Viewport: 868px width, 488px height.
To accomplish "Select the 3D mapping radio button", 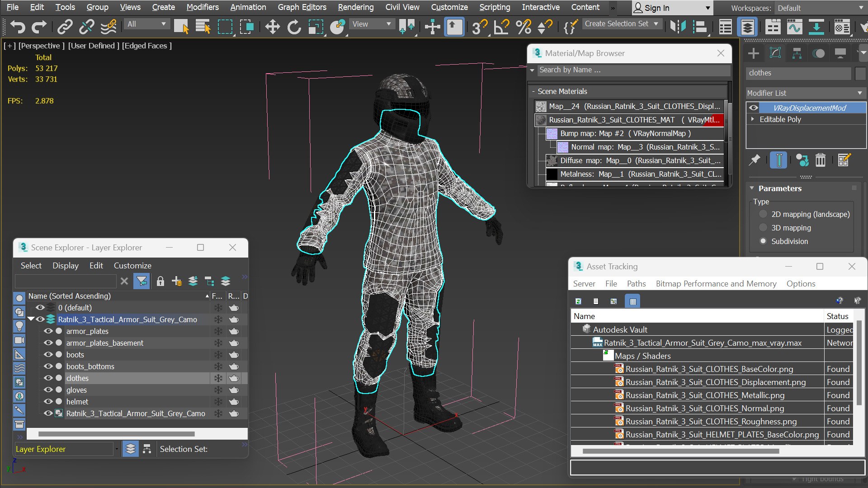I will click(763, 228).
